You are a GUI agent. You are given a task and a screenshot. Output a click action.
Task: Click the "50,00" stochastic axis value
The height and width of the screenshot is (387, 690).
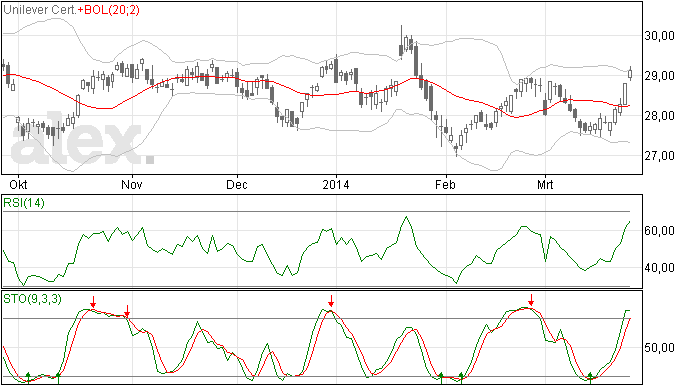coord(659,348)
